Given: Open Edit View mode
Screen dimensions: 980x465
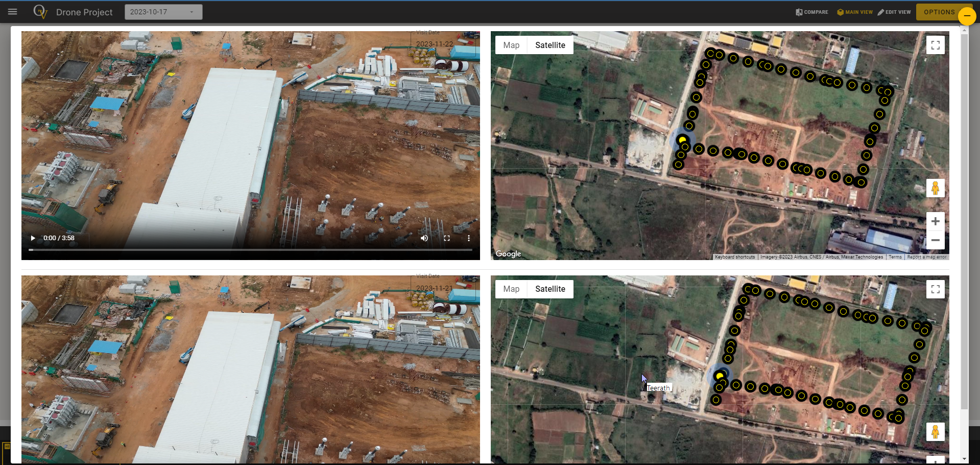Looking at the screenshot, I should (x=894, y=12).
